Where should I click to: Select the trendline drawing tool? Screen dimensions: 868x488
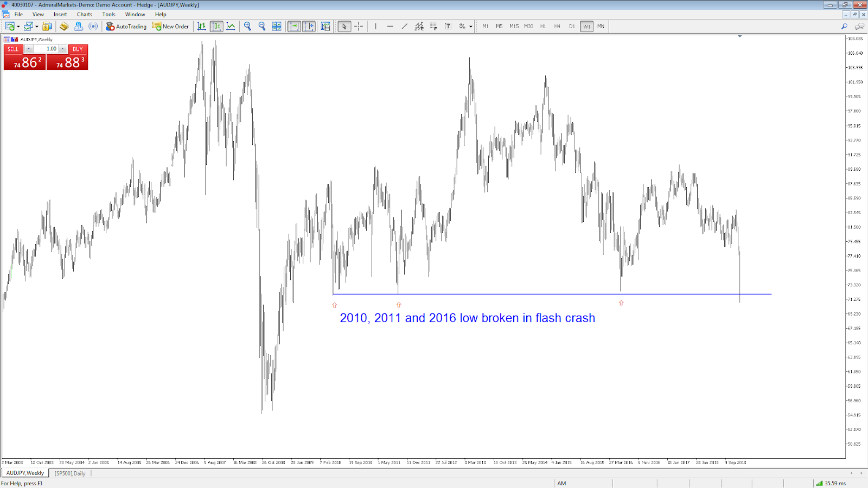tap(405, 26)
